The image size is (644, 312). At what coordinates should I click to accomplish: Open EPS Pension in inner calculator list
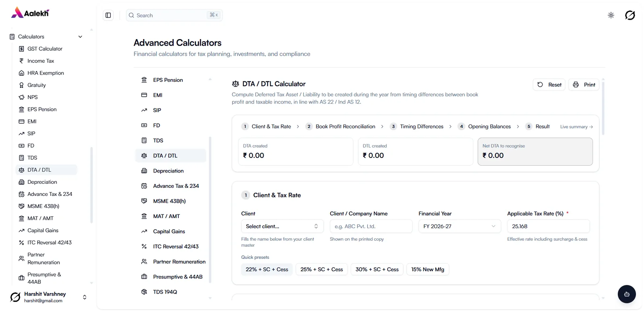click(171, 80)
